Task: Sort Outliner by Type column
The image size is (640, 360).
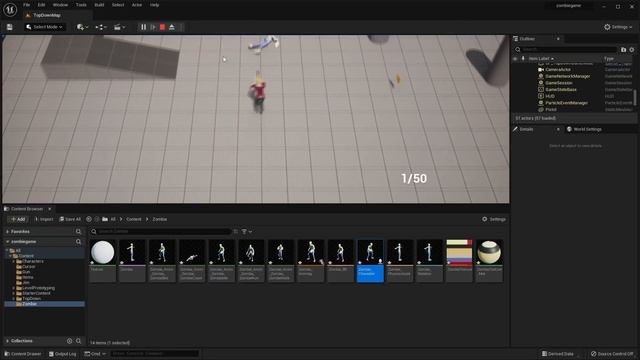Action: click(609, 59)
